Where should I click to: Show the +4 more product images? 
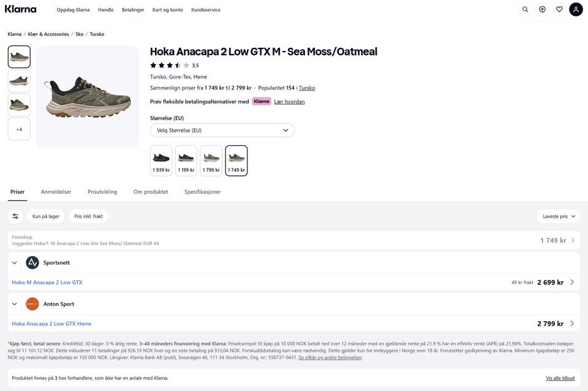[x=19, y=129]
